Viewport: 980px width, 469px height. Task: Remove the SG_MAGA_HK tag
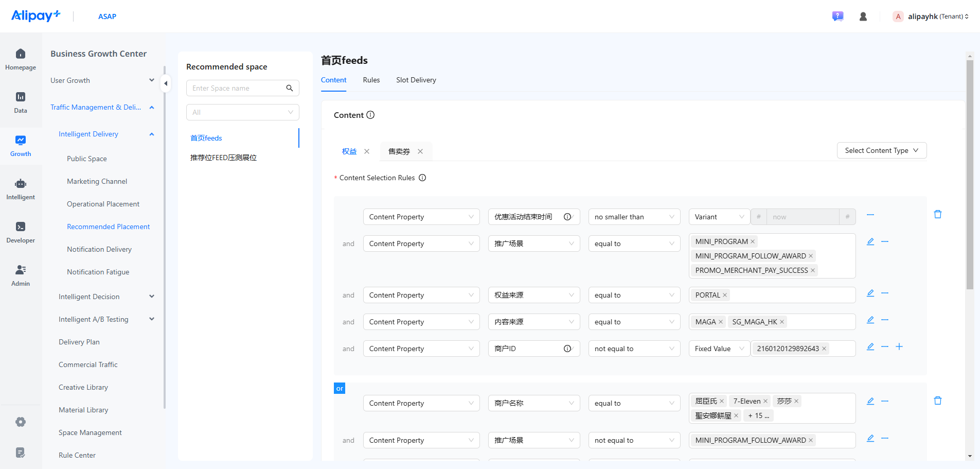782,322
